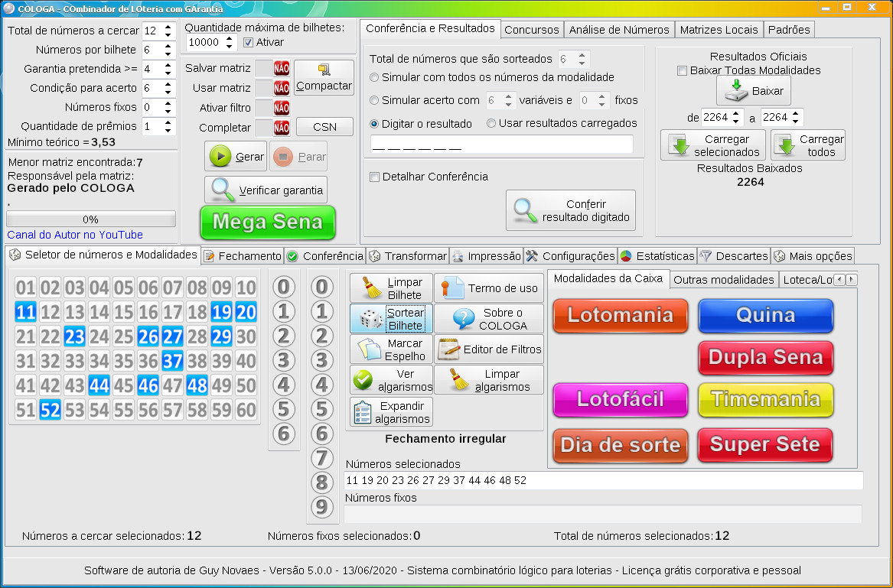
Task: Click the Descartes tab funnel icon
Action: tap(706, 256)
